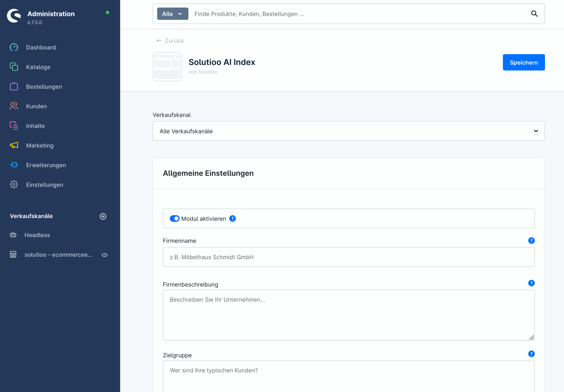564x392 pixels.
Task: Open help tooltip for Firmenbeschreibung
Action: pos(531,283)
